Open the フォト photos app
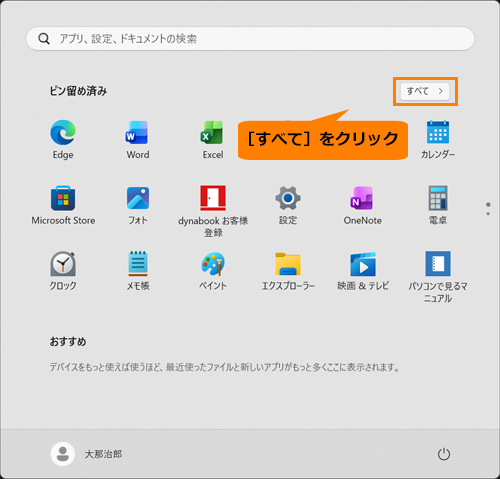Screen dimensions: 500x479 tap(138, 205)
